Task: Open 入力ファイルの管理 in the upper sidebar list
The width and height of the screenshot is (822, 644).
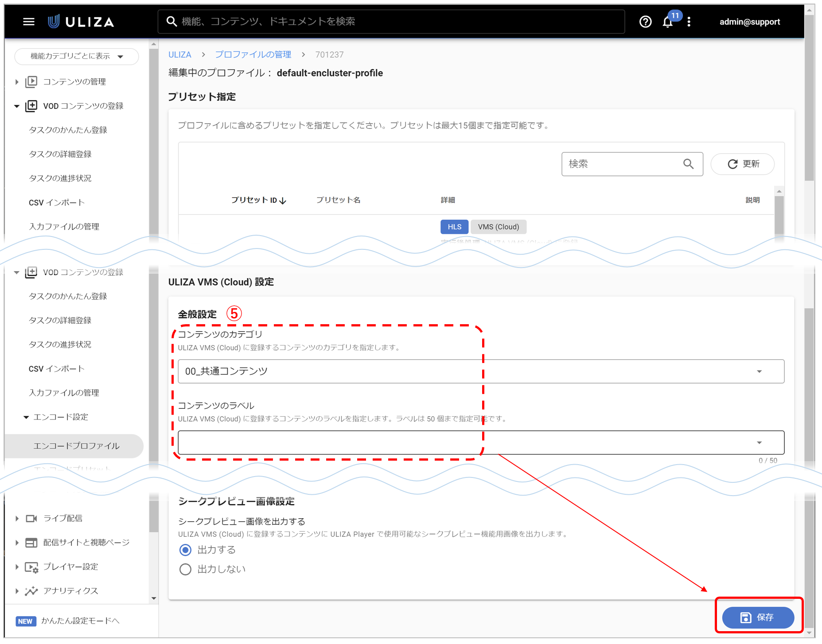Action: 64,226
